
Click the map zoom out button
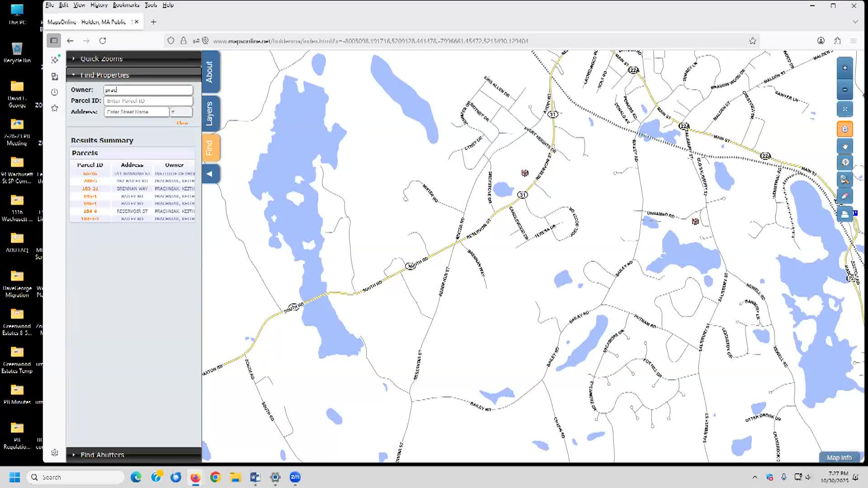point(844,90)
